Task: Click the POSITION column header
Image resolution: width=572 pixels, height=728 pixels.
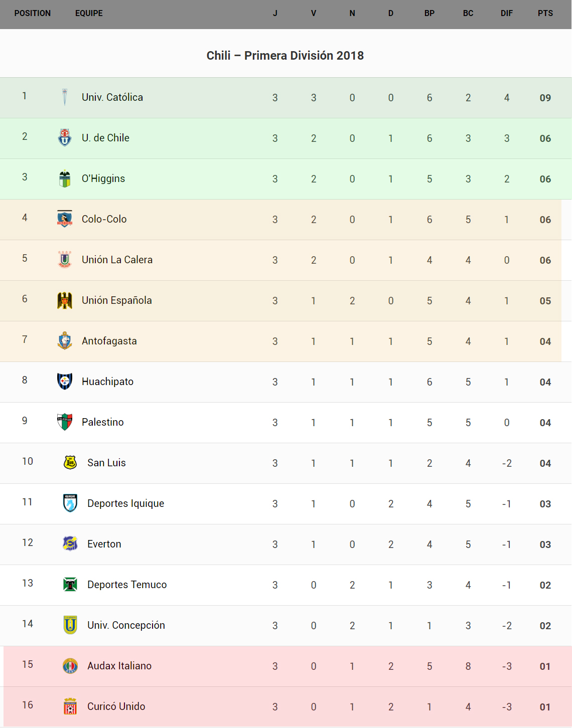Action: click(x=33, y=14)
